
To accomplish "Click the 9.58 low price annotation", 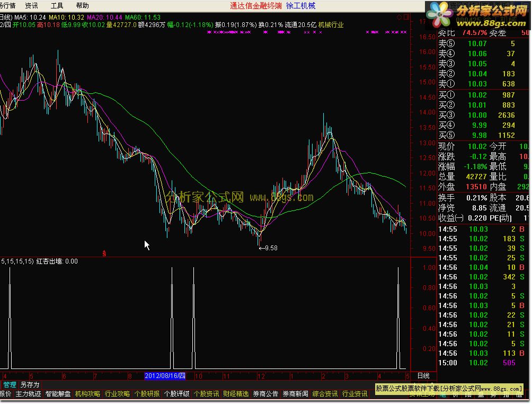I will point(268,248).
